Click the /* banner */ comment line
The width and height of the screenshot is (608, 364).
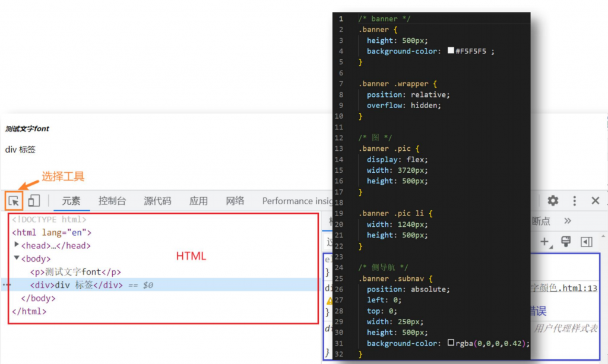pos(384,18)
